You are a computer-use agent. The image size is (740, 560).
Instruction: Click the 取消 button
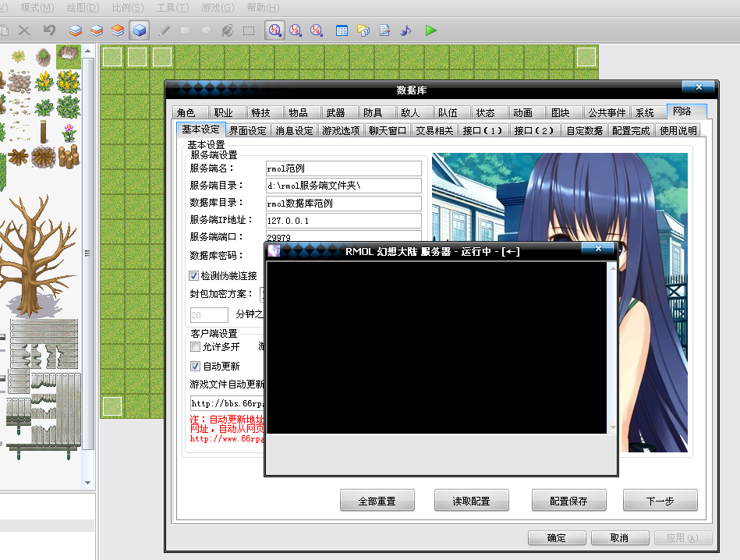click(x=620, y=538)
